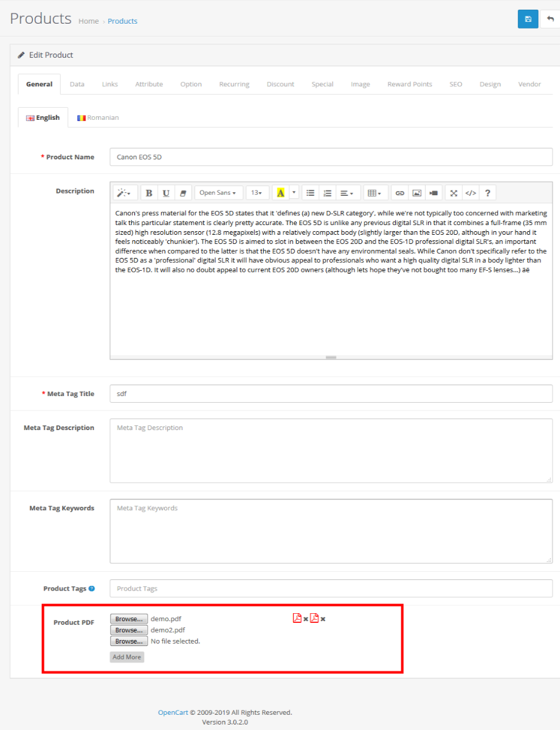The image size is (560, 730).
Task: Save the product with the blue save icon
Action: [x=528, y=19]
